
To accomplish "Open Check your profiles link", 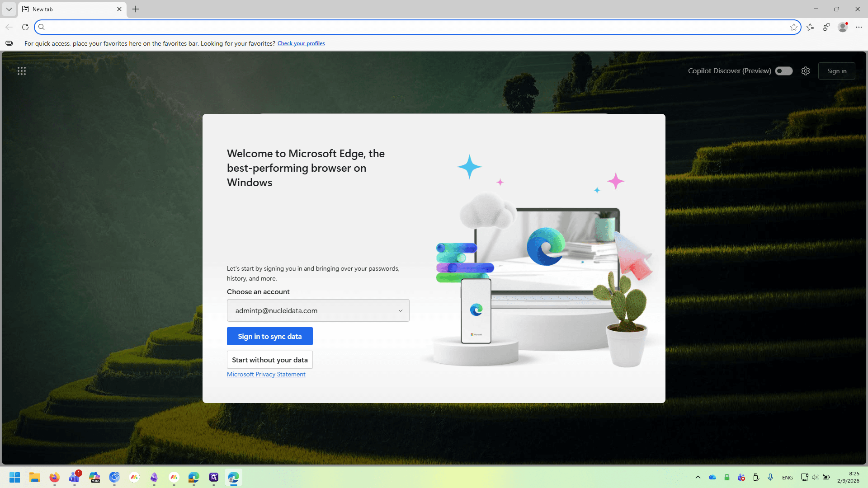I will 301,43.
